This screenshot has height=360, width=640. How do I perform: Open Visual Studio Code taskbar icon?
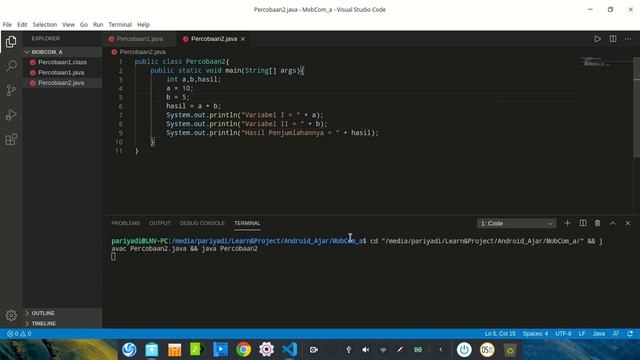coord(289,350)
